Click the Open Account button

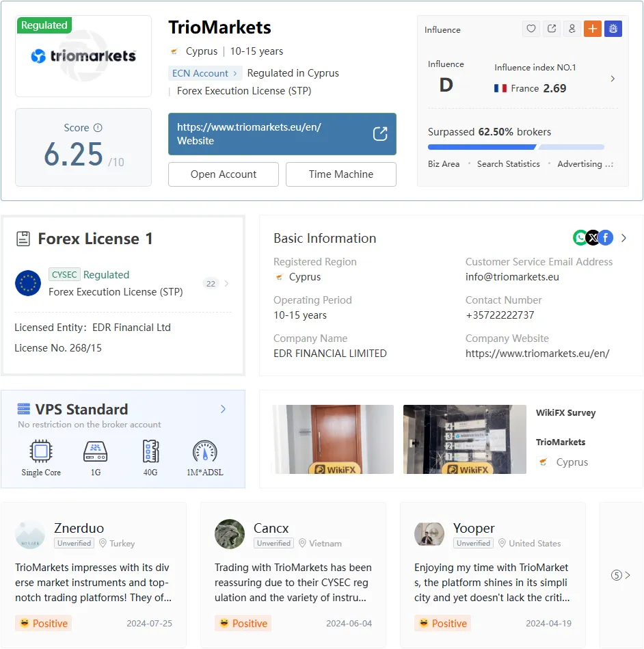[224, 174]
